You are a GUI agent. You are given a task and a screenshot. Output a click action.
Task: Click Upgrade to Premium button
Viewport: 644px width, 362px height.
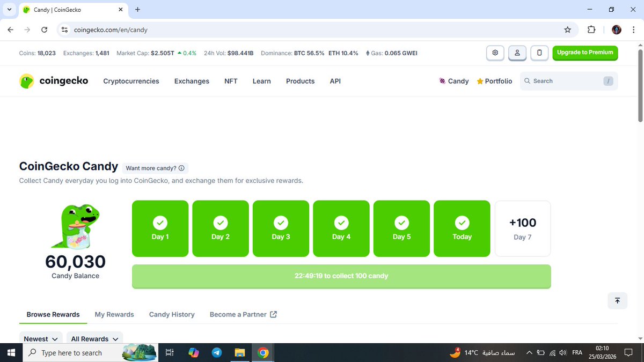click(585, 53)
